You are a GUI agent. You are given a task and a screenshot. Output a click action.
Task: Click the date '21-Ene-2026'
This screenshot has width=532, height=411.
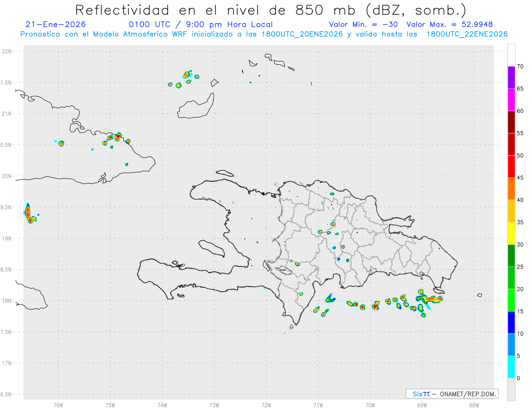pos(56,24)
